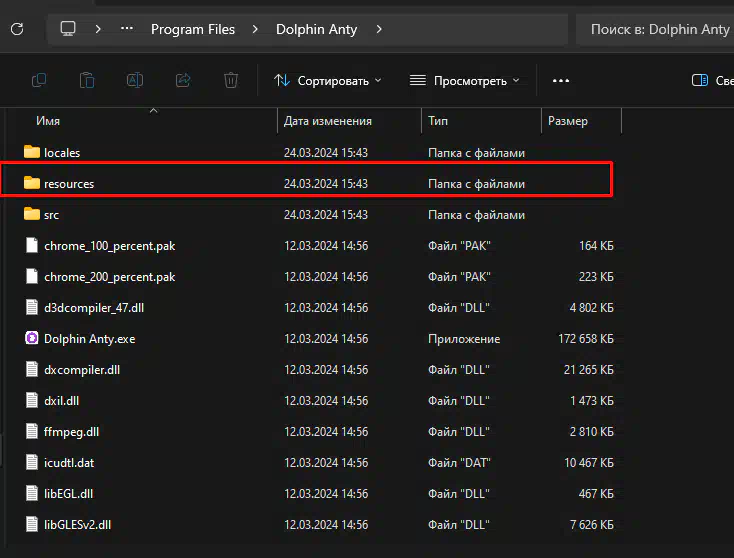Click the refresh icon in address bar
The image size is (734, 558).
pos(17,29)
